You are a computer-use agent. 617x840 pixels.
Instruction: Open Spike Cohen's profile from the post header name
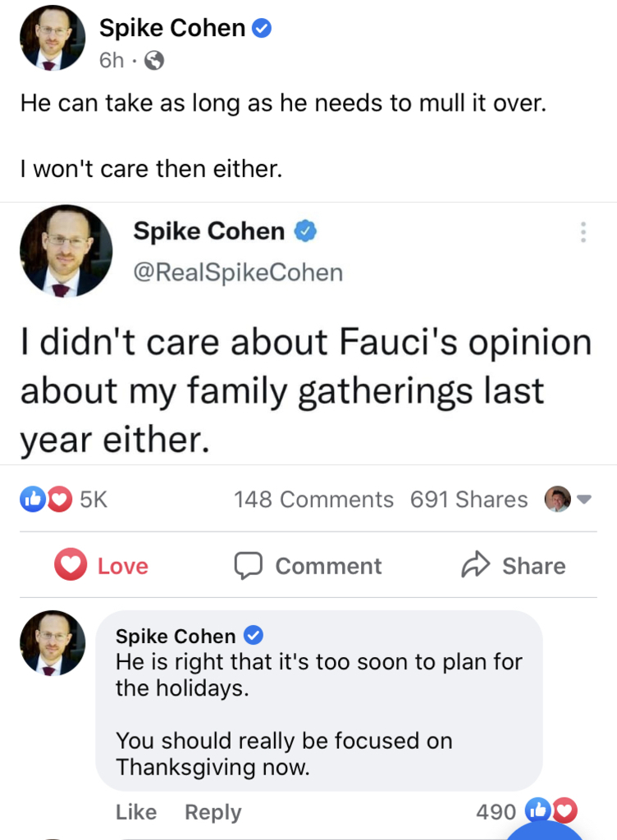(x=172, y=29)
